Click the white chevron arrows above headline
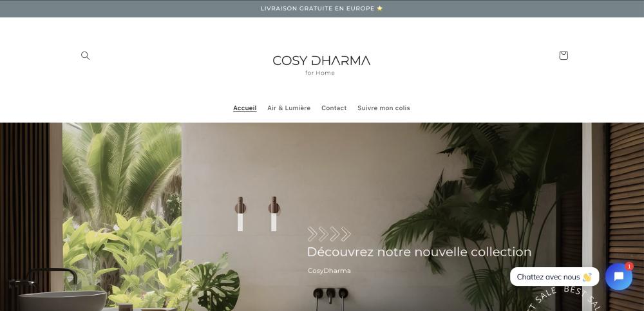 (x=329, y=234)
